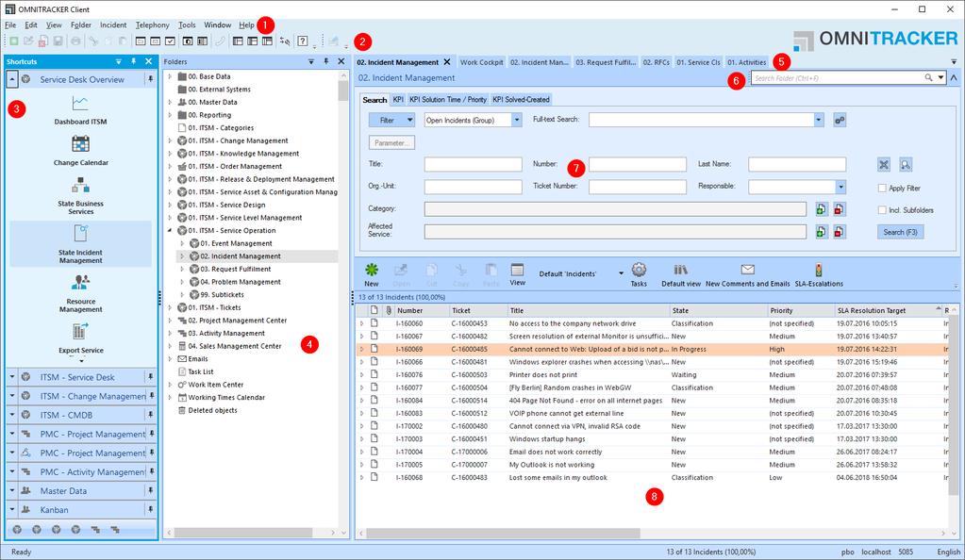Image resolution: width=965 pixels, height=560 pixels.
Task: Open the KPI Solution Time / Priority tab
Action: tap(448, 100)
